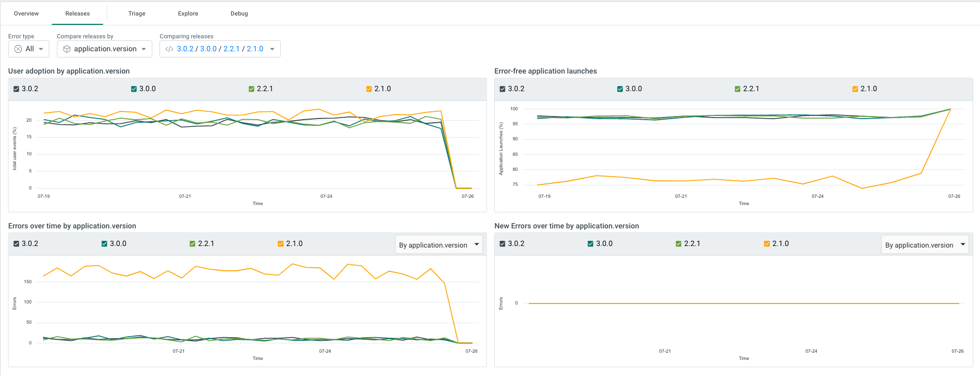Open the Comparing releases dropdown arrow
Viewport: 980px width, 376px height.
[x=272, y=49]
